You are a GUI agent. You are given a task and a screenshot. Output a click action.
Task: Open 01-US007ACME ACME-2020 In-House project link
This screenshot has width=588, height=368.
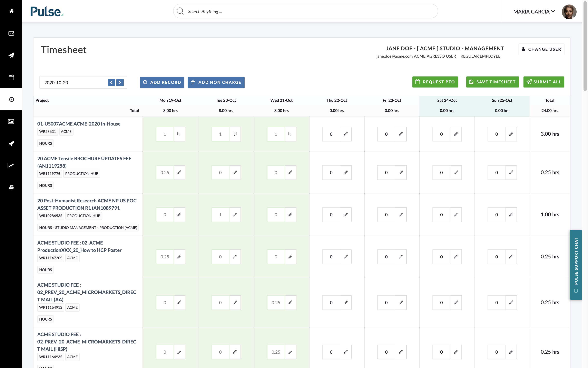pos(79,124)
